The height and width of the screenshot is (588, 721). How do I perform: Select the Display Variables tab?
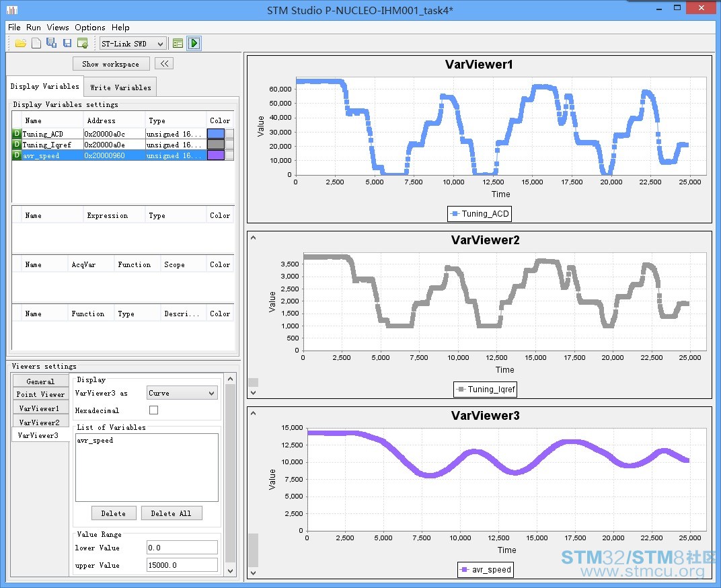(x=44, y=86)
